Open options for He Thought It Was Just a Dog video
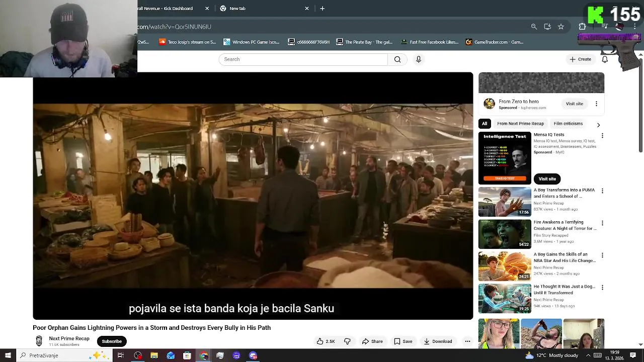The height and width of the screenshot is (362, 644). coord(602,288)
